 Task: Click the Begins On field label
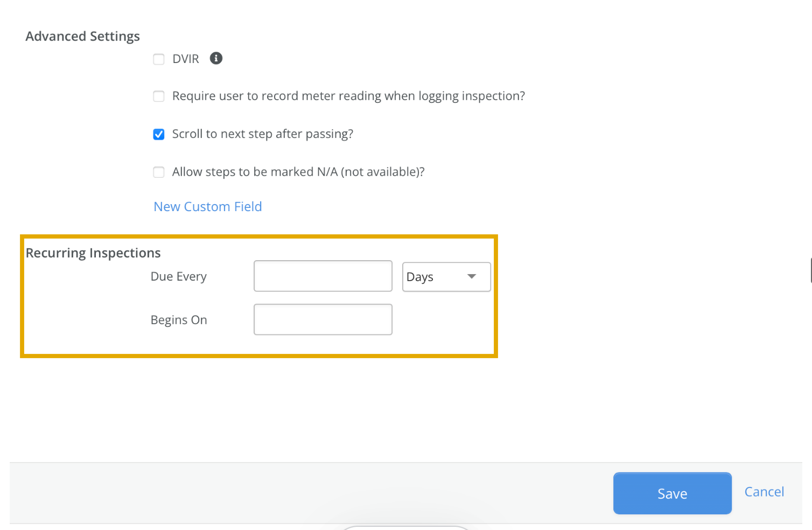[x=179, y=320]
